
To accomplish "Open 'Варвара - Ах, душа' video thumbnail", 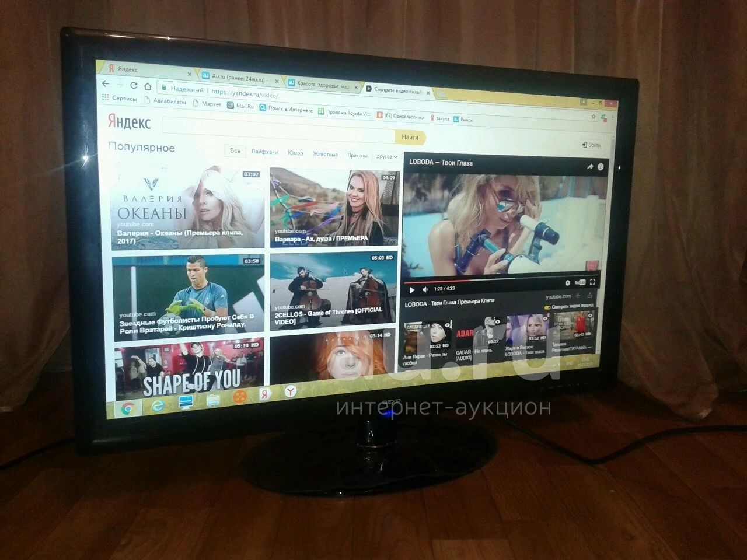I will point(334,208).
